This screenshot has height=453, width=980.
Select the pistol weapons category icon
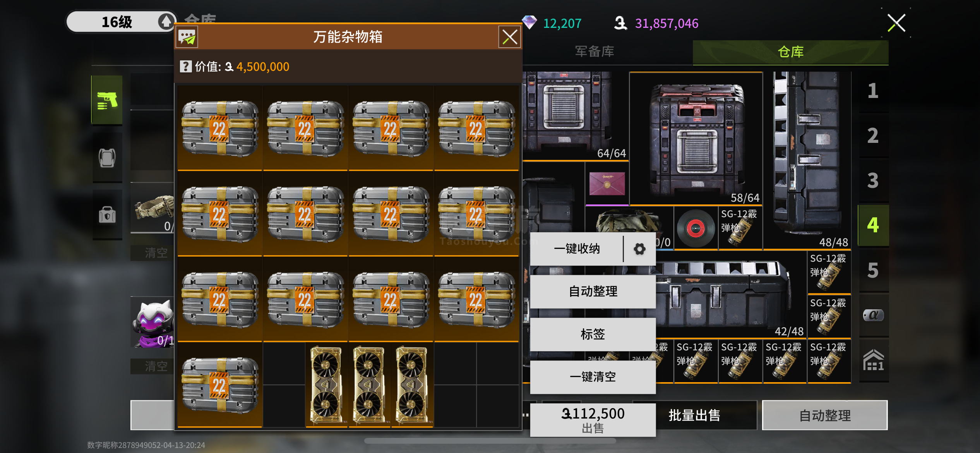coord(107,100)
